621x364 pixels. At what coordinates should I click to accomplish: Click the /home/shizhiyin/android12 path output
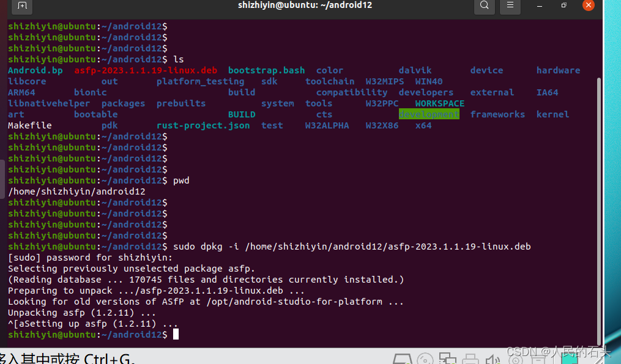tap(77, 191)
